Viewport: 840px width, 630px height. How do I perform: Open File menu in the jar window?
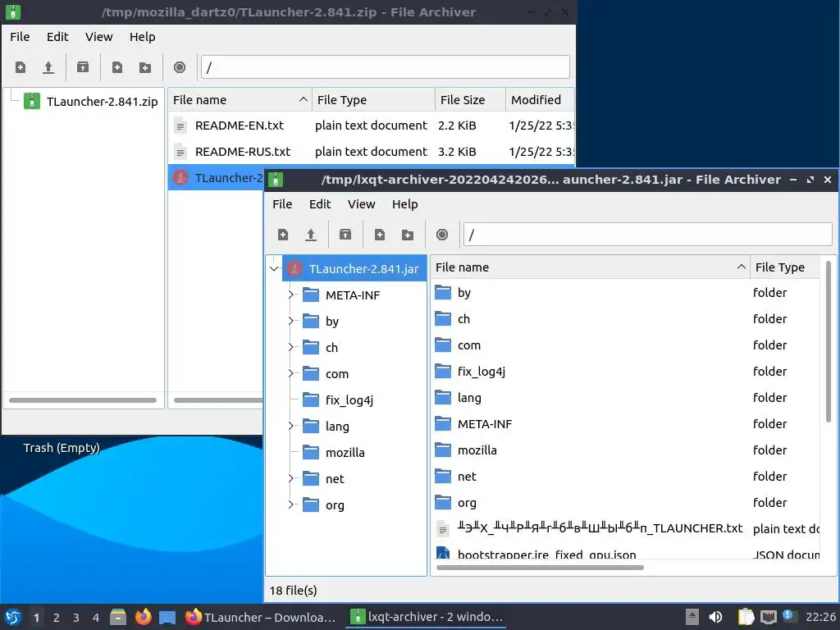point(282,204)
